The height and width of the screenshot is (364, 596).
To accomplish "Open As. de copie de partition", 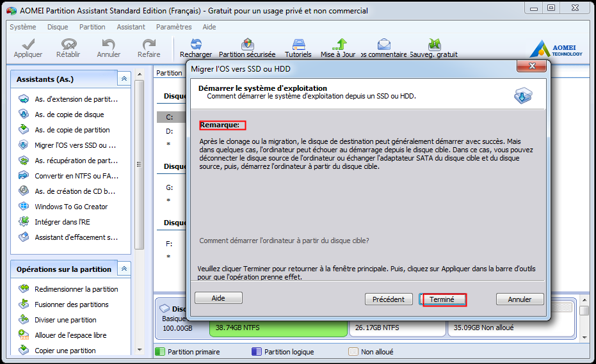I will click(64, 130).
